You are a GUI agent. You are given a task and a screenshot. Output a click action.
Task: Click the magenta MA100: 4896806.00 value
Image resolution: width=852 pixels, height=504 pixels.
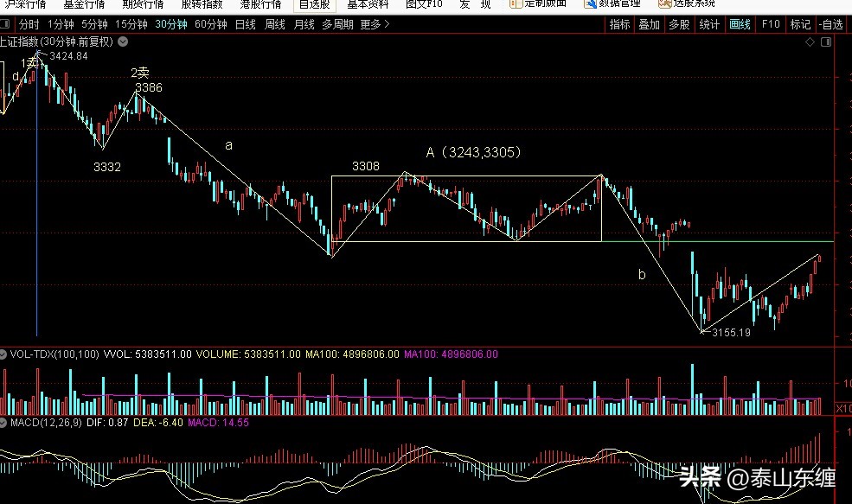pos(451,354)
